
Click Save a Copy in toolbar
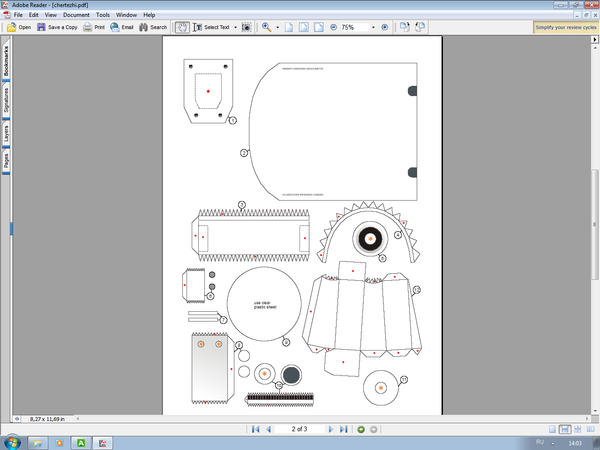pyautogui.click(x=57, y=27)
